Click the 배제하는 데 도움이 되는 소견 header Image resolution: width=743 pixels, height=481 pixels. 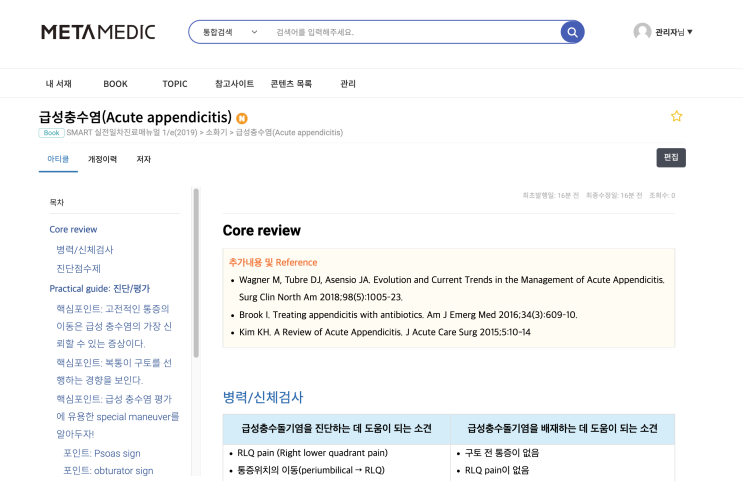[562, 428]
